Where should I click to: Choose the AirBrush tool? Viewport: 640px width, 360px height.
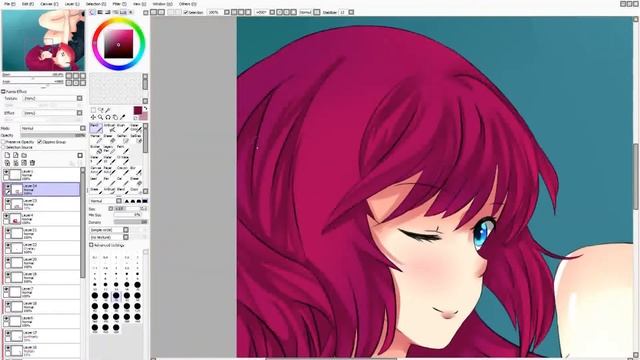click(x=109, y=128)
